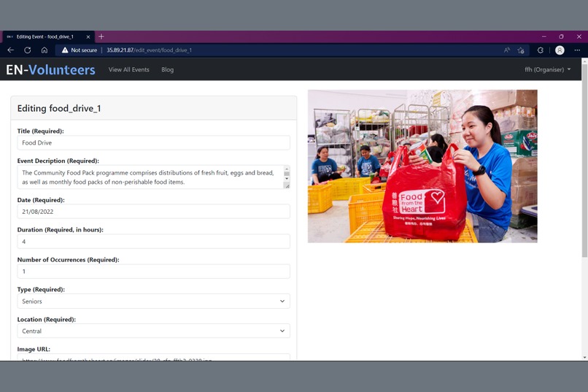Viewport: 588px width, 392px height.
Task: Restore the browser window size
Action: (x=562, y=36)
